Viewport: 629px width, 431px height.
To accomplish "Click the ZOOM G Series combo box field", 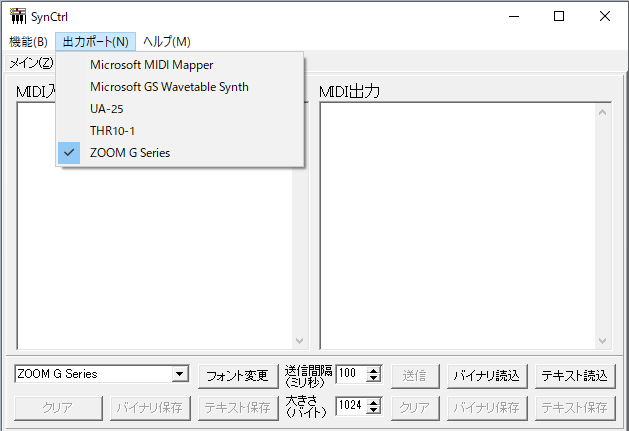I will click(x=101, y=374).
